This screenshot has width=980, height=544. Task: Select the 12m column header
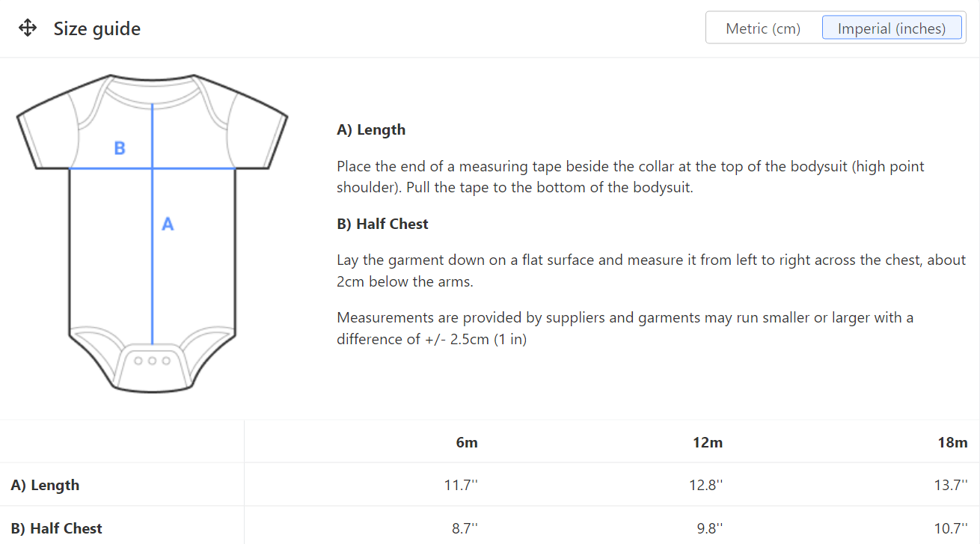pos(708,442)
